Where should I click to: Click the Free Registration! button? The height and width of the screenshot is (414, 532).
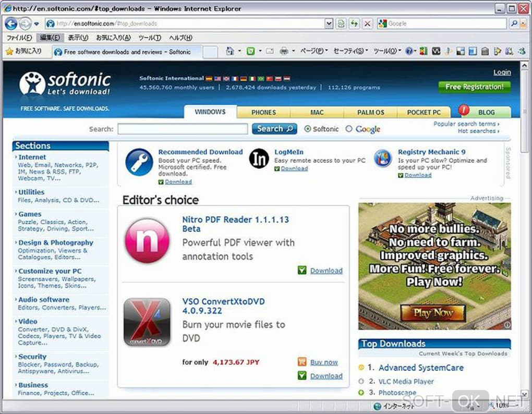point(474,87)
